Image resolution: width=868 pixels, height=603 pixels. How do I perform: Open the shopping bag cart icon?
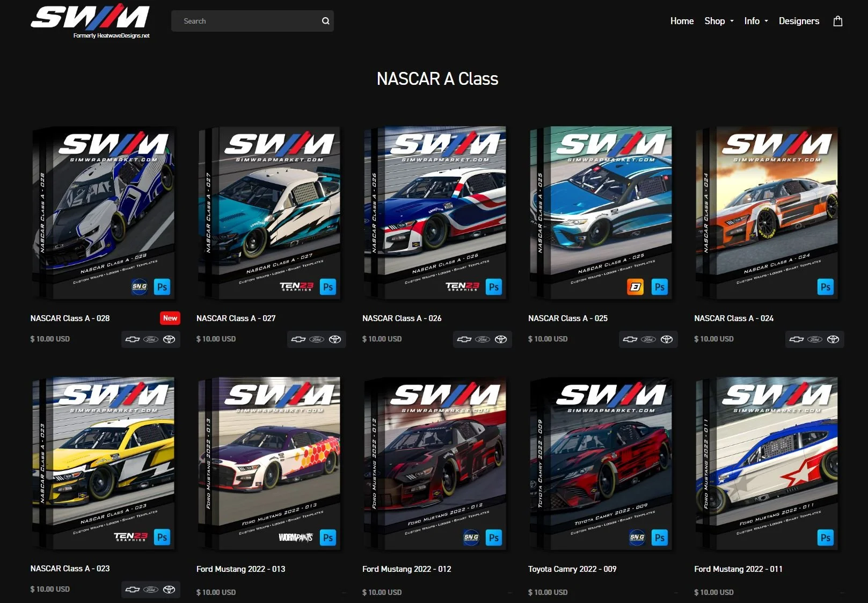(x=837, y=21)
